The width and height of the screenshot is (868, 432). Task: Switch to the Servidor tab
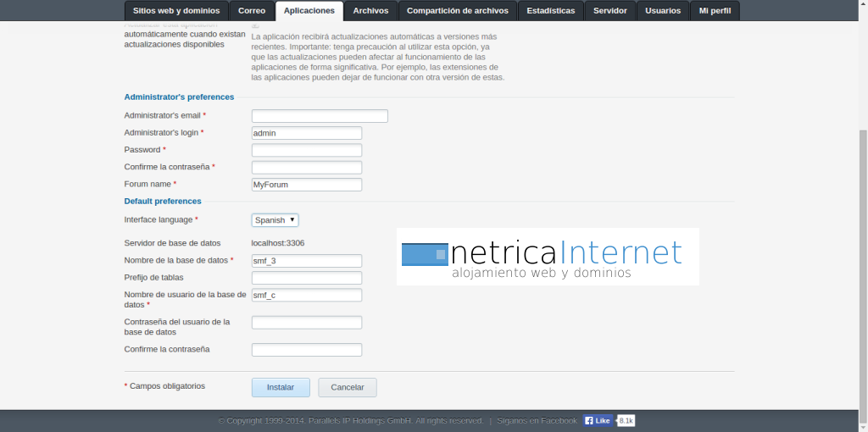(x=610, y=10)
